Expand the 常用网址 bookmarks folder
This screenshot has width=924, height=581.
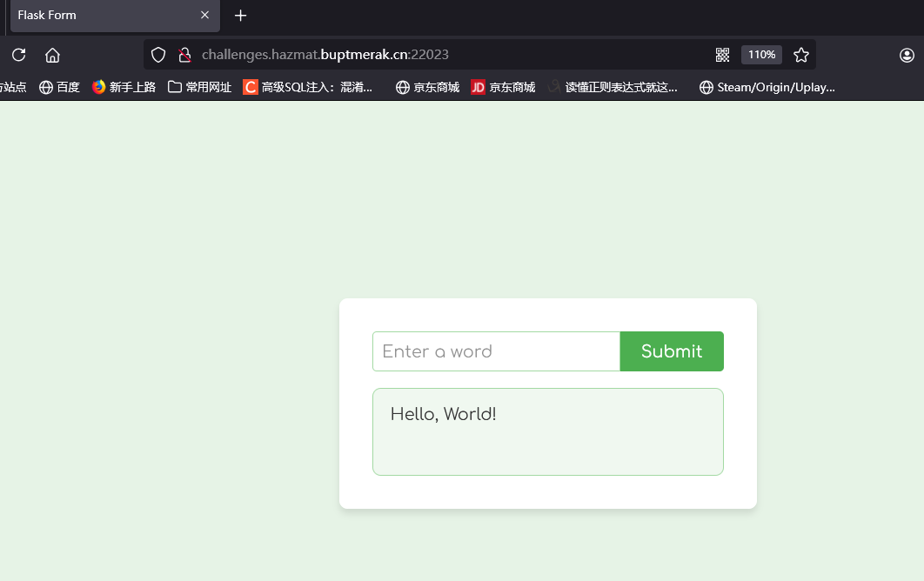[200, 87]
